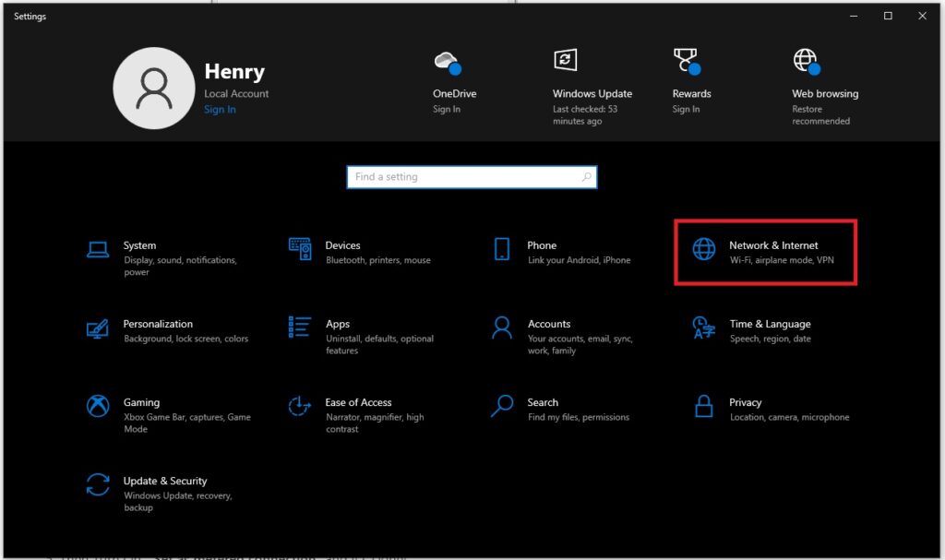Click magnifier icon in Find a setting box
This screenshot has width=945, height=560.
(586, 176)
